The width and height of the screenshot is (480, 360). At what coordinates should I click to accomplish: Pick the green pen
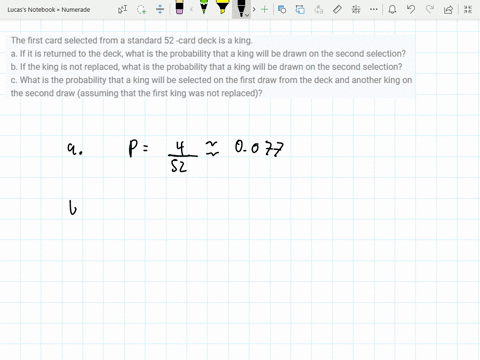pos(204,7)
